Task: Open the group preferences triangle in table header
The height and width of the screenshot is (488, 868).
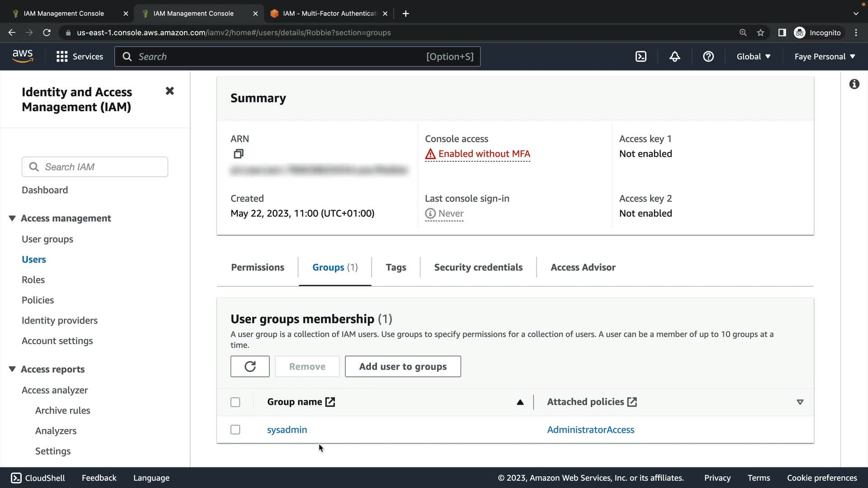Action: (x=800, y=402)
